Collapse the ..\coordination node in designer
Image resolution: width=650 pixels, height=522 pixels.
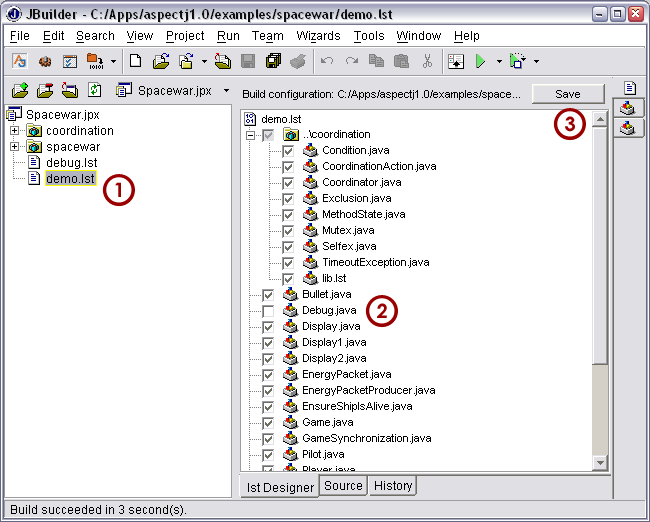click(251, 135)
